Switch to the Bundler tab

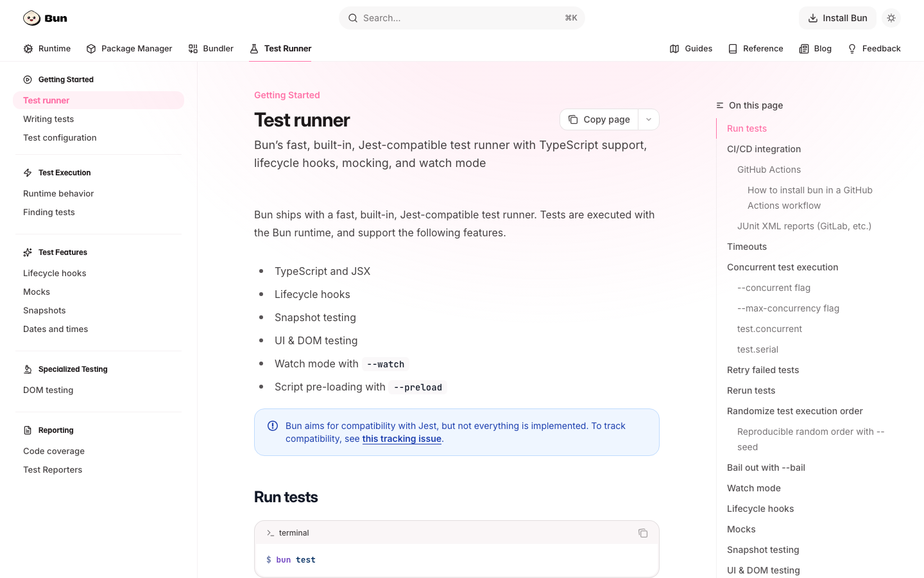[210, 49]
